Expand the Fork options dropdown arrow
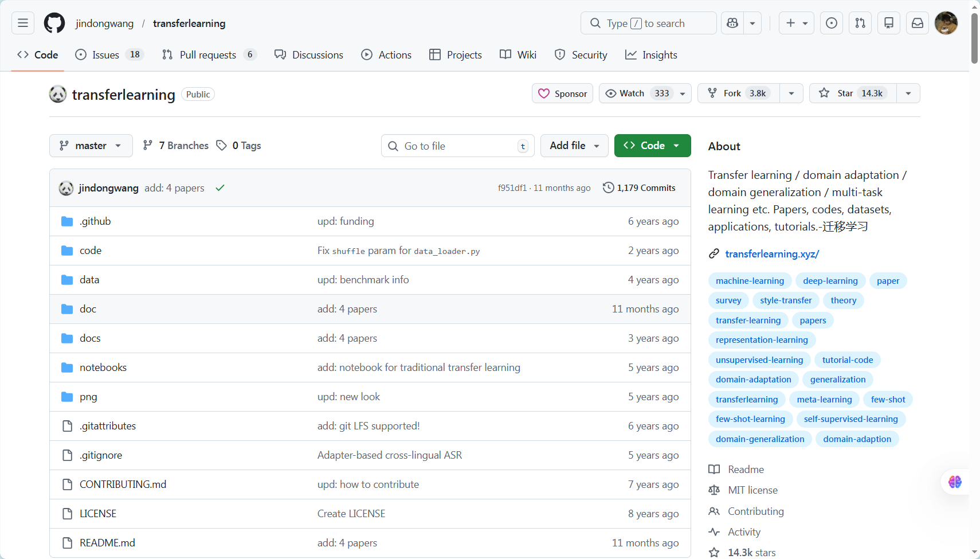Image resolution: width=980 pixels, height=559 pixels. coord(791,93)
